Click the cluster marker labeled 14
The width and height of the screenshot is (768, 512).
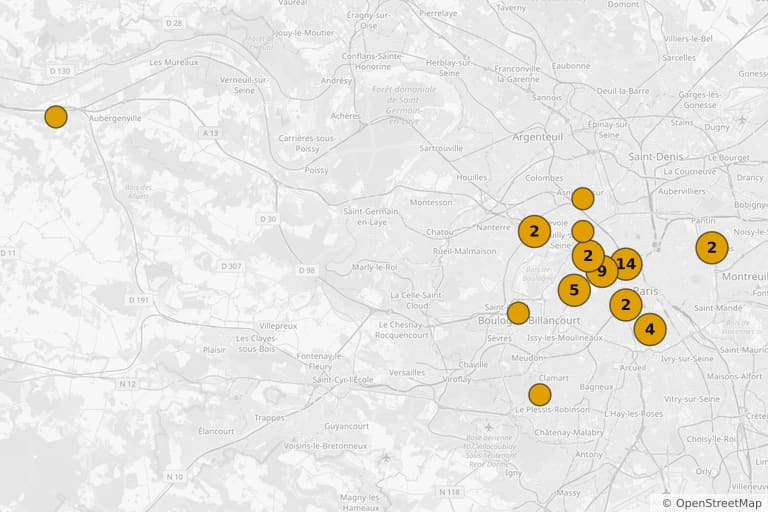click(626, 264)
